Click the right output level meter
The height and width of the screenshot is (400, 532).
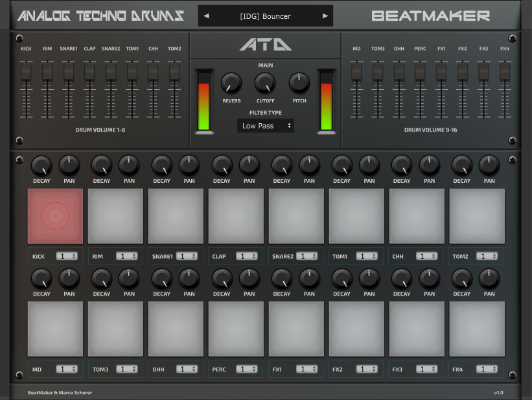click(327, 101)
